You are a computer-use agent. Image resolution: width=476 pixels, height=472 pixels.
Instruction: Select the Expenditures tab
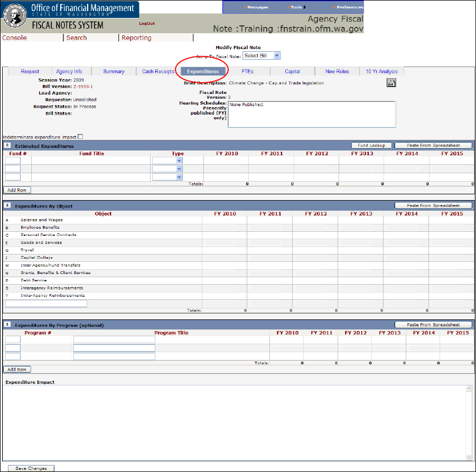pyautogui.click(x=203, y=71)
